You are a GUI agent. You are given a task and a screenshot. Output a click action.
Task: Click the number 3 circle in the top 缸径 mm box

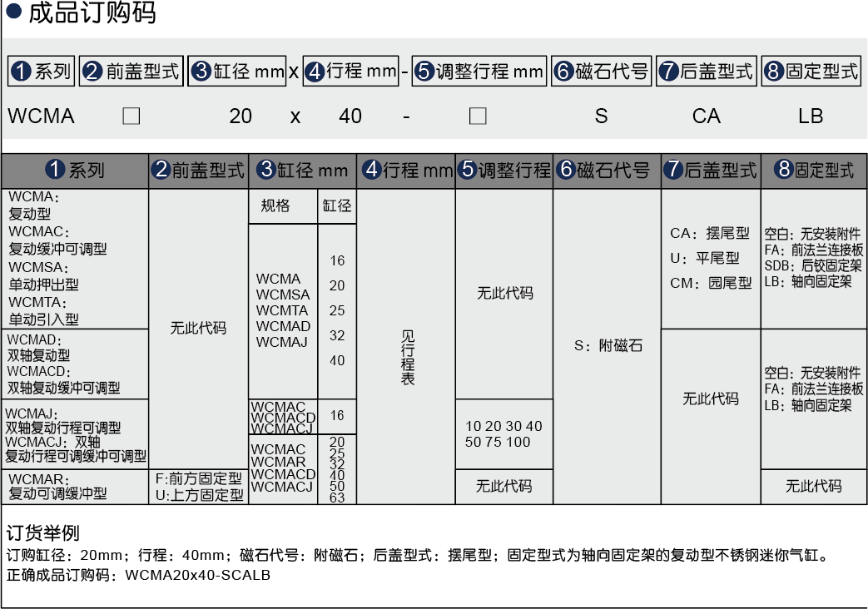pos(201,72)
